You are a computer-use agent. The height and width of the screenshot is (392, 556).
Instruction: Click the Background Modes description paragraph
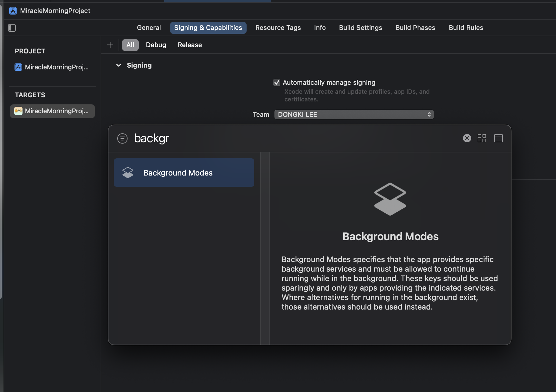[x=389, y=283]
